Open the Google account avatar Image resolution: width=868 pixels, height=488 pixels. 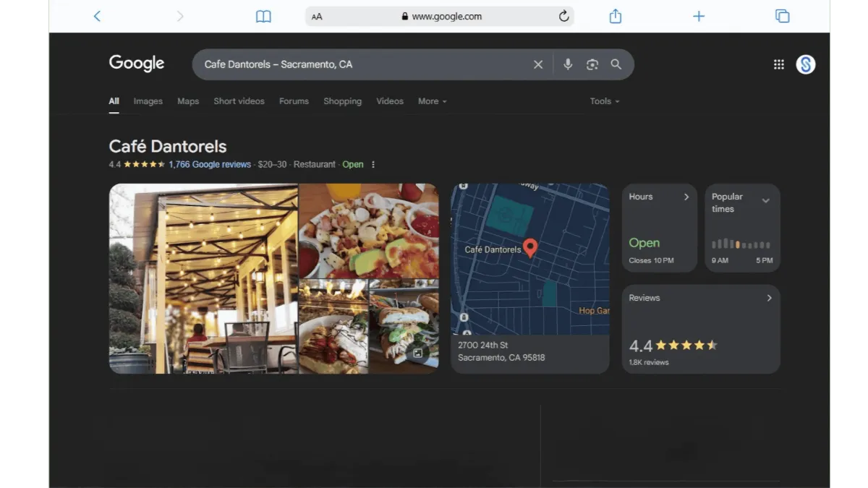tap(806, 64)
